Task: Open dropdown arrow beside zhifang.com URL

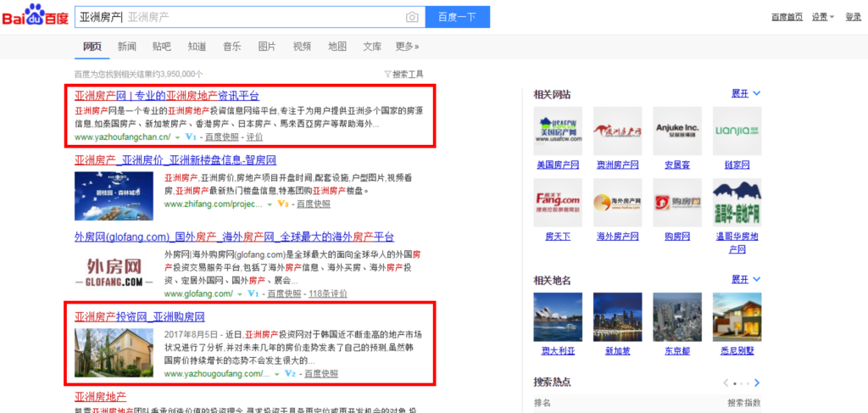Action: 270,204
